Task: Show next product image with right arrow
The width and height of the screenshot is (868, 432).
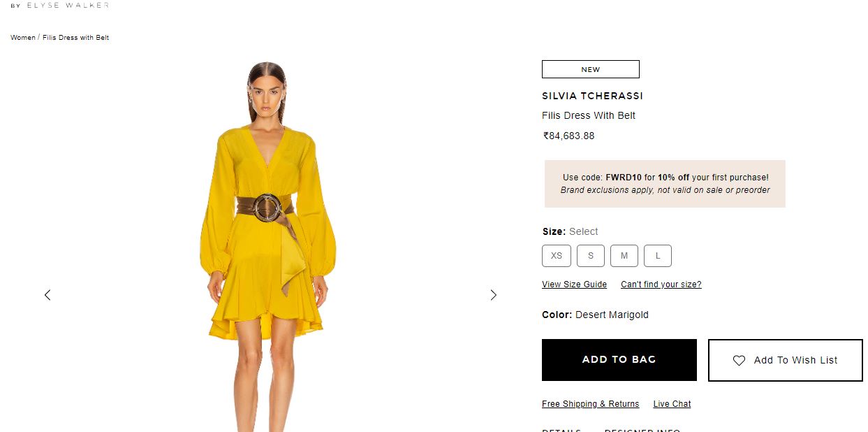Action: coord(494,295)
